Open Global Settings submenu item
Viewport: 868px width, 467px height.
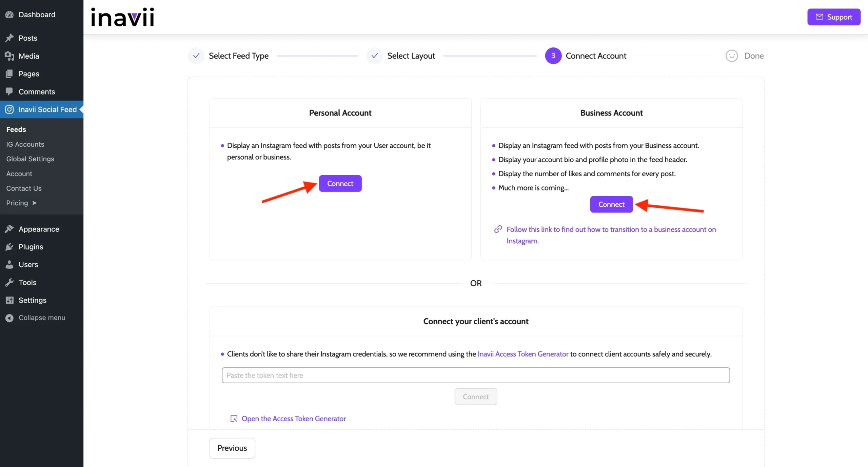30,159
